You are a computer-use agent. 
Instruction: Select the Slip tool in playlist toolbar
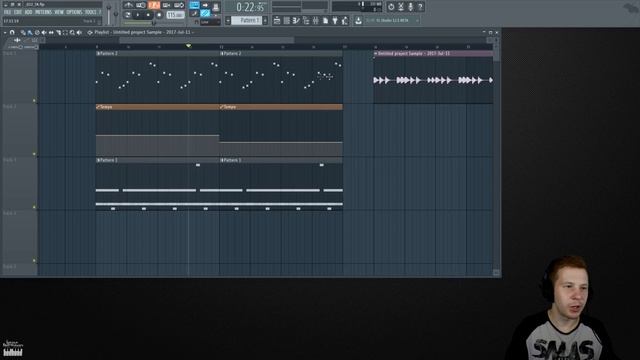(51, 32)
